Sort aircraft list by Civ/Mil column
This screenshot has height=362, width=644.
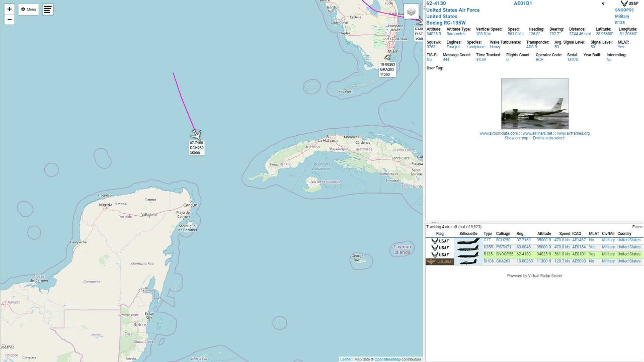tap(608, 234)
